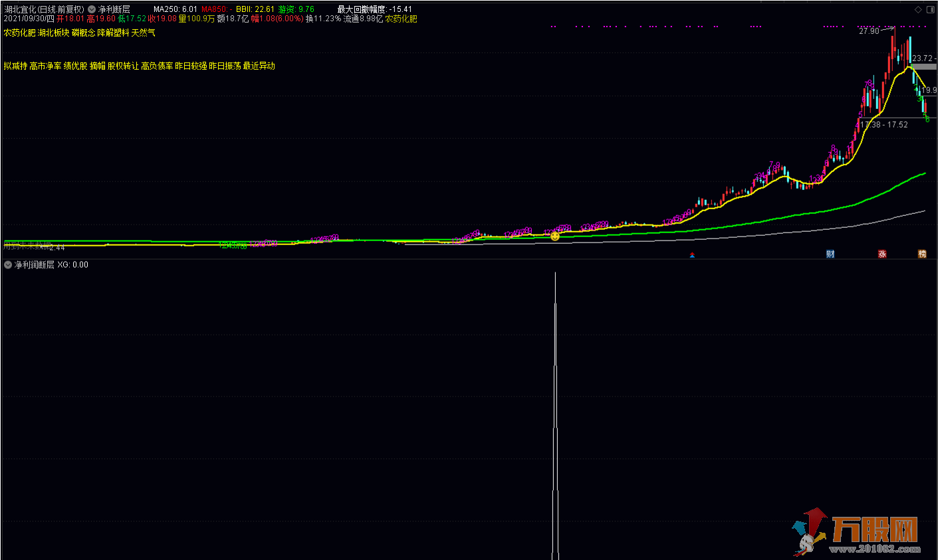This screenshot has height=560, width=938.
Task: Expand the 净利润断层 sub-chart indicator dropdown
Action: [8, 264]
